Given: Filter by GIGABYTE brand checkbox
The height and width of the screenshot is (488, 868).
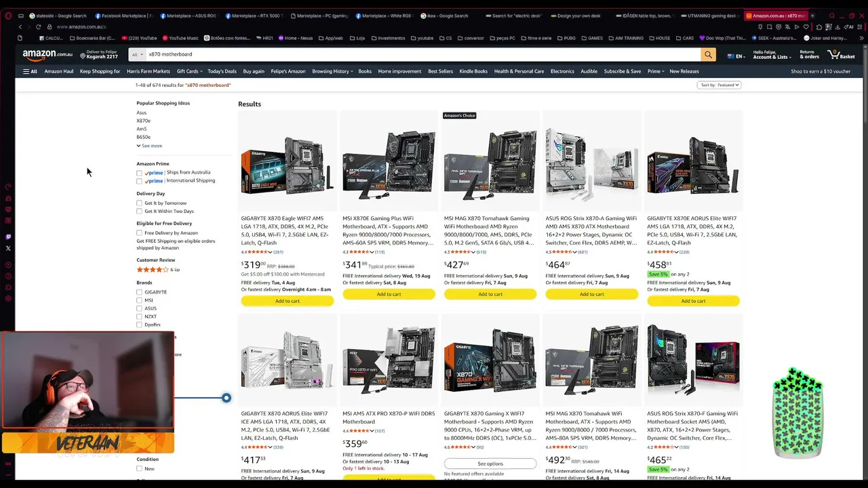Looking at the screenshot, I should coord(139,292).
